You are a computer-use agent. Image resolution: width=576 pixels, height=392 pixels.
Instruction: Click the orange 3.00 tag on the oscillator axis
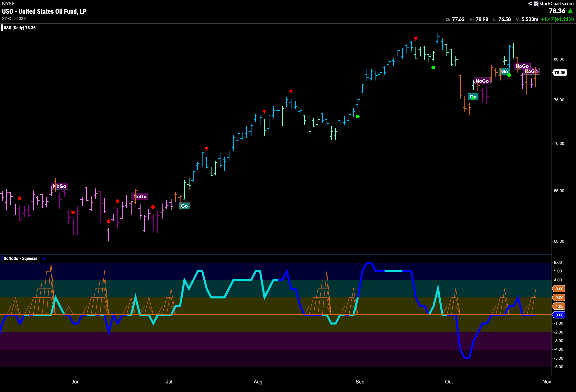559,289
